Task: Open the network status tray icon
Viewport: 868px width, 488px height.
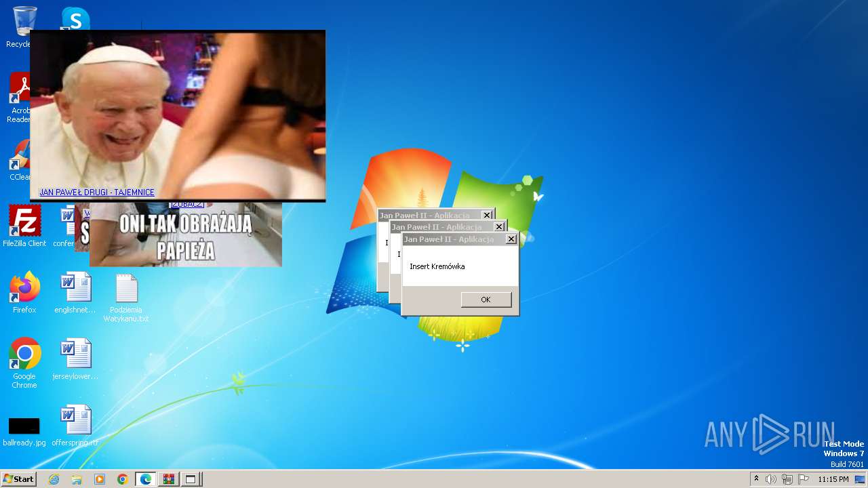Action: click(x=787, y=479)
